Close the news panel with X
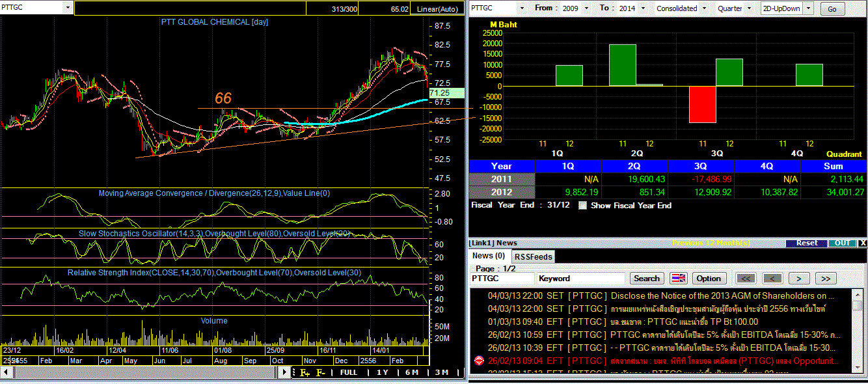This screenshot has width=868, height=384. pyautogui.click(x=863, y=243)
